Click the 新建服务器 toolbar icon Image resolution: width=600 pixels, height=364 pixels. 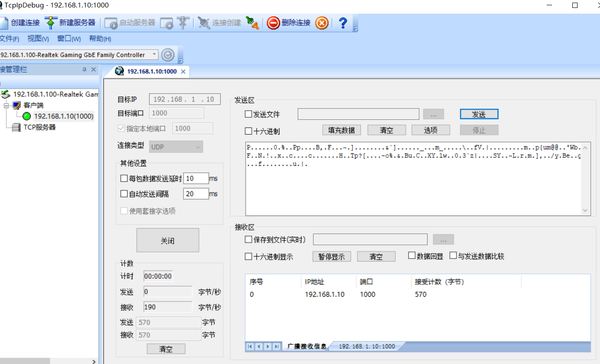[x=52, y=23]
